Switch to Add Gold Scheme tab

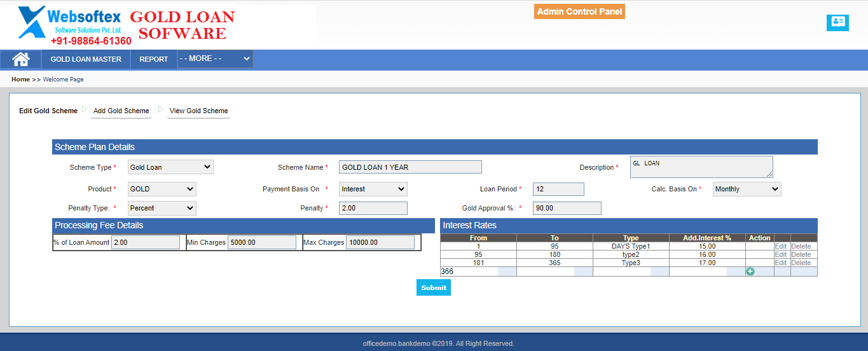tap(121, 111)
